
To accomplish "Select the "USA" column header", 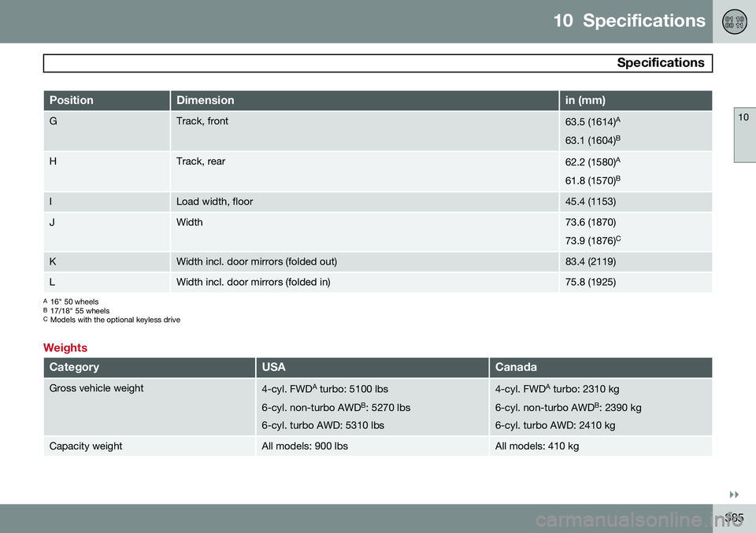I will click(x=372, y=367).
